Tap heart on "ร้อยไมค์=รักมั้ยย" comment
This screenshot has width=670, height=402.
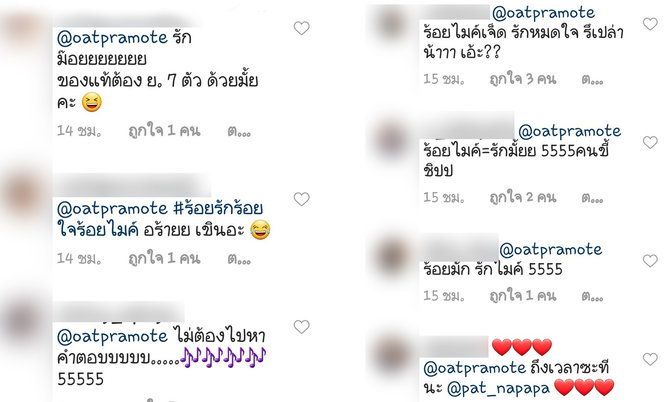click(x=650, y=142)
